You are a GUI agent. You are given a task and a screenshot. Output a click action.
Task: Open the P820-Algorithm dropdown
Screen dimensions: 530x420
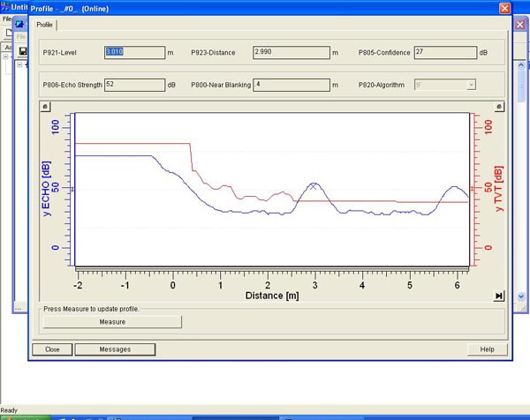[x=471, y=85]
